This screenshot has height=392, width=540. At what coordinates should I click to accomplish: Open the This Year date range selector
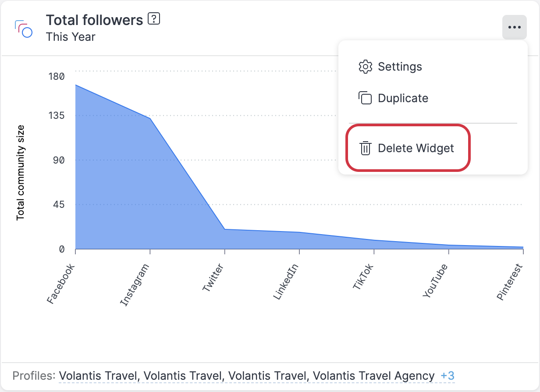tap(71, 37)
